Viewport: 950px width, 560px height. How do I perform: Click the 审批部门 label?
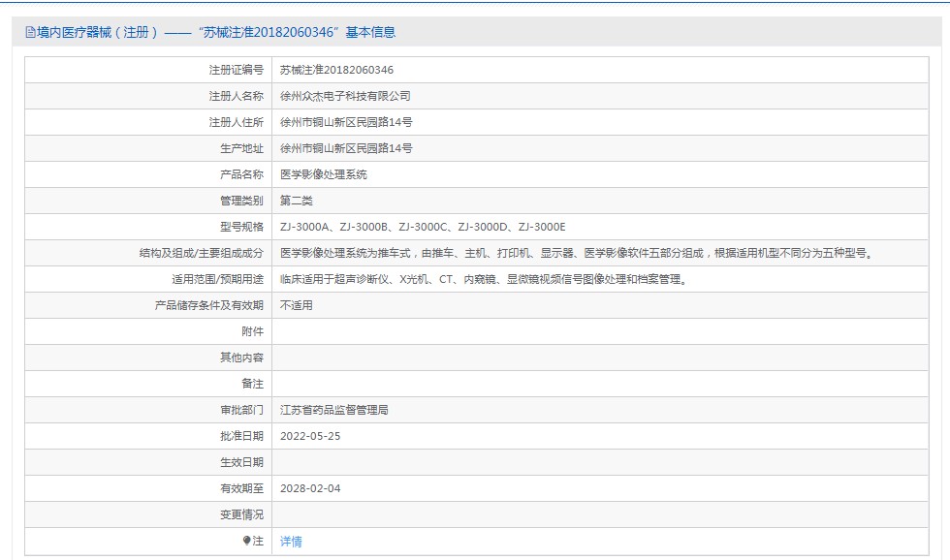tap(241, 410)
